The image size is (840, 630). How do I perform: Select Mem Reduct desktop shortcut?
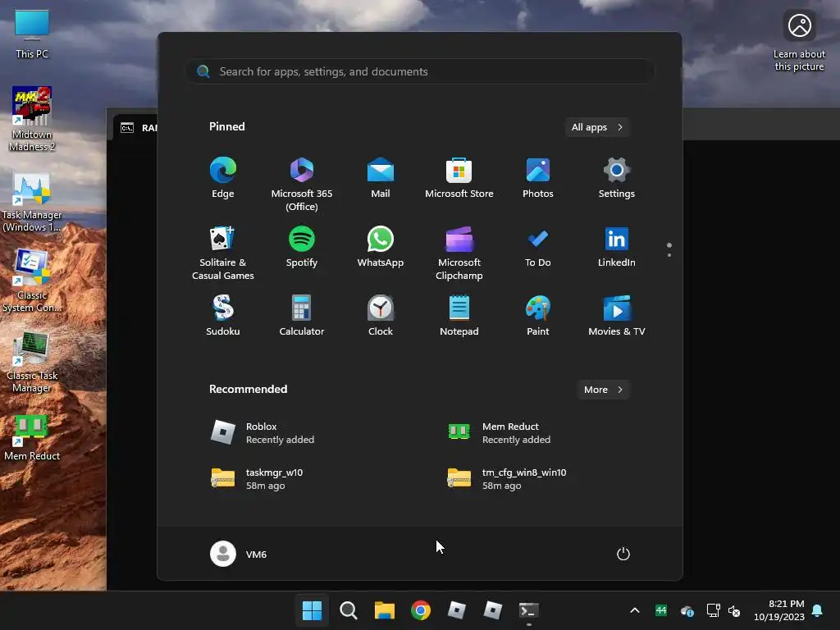[32, 438]
